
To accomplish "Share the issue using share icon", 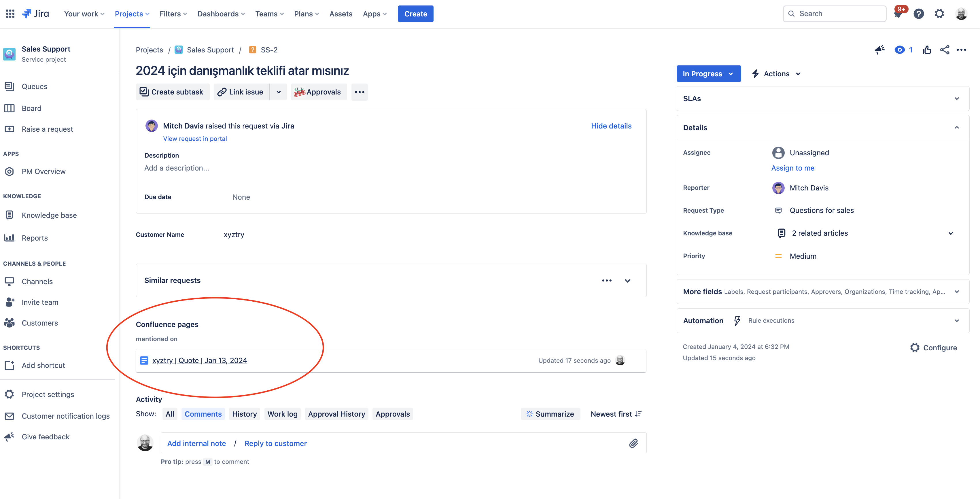I will coord(945,50).
